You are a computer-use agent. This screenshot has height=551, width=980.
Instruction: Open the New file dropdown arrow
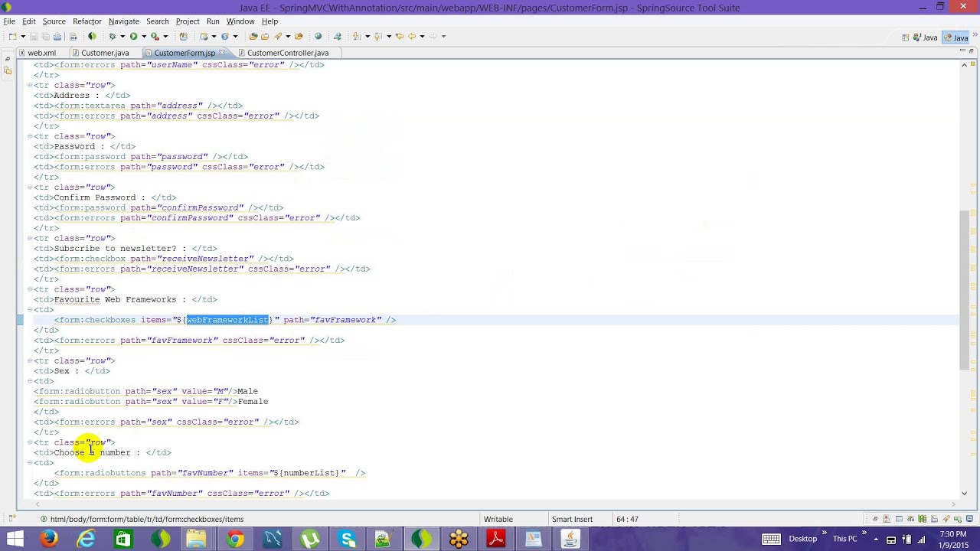(x=23, y=36)
